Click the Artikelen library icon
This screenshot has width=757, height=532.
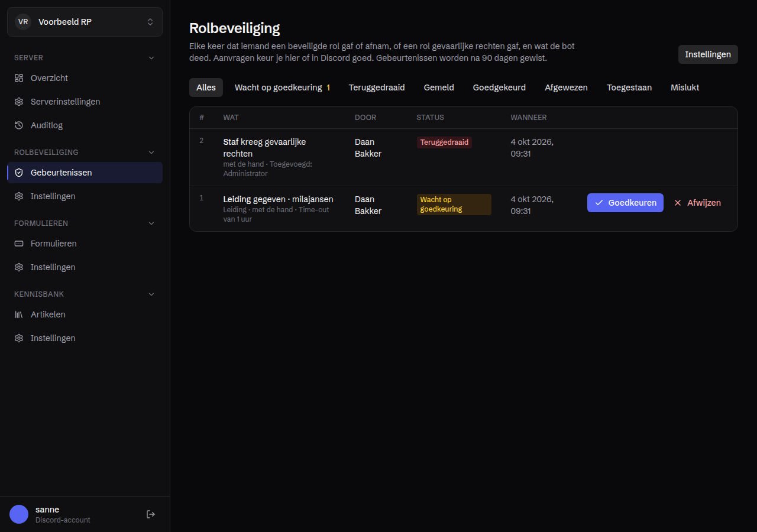[19, 314]
